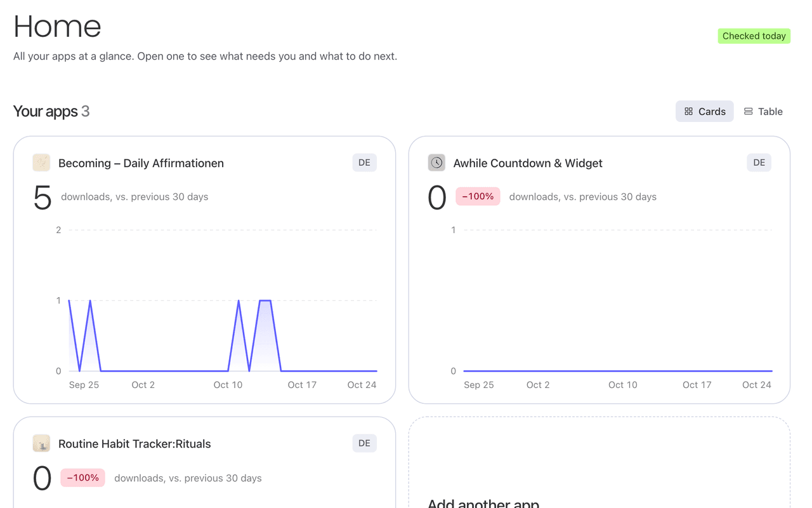
Task: Click the Oct 2 label on Awhile chart
Action: click(538, 385)
